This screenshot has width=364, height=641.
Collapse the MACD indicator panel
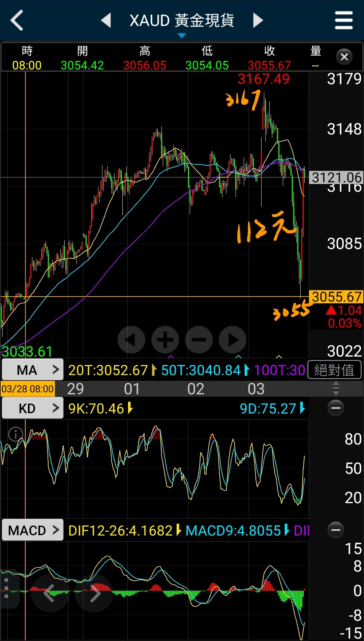point(336,530)
